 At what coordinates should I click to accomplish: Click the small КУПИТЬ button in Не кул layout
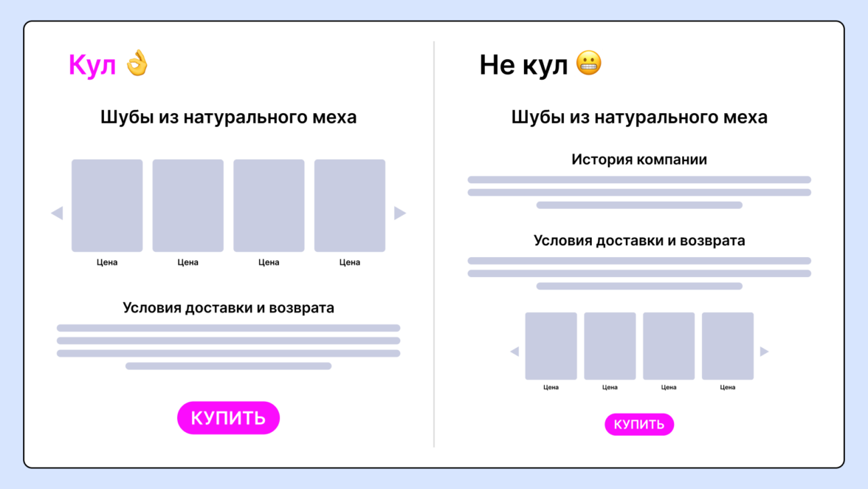639,425
